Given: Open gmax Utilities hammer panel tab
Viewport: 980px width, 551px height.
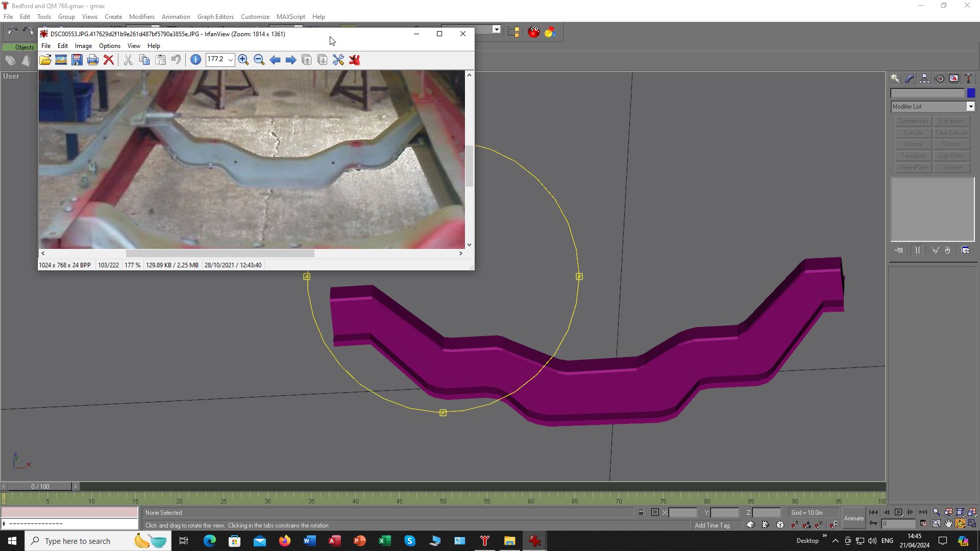Looking at the screenshot, I should tap(968, 79).
